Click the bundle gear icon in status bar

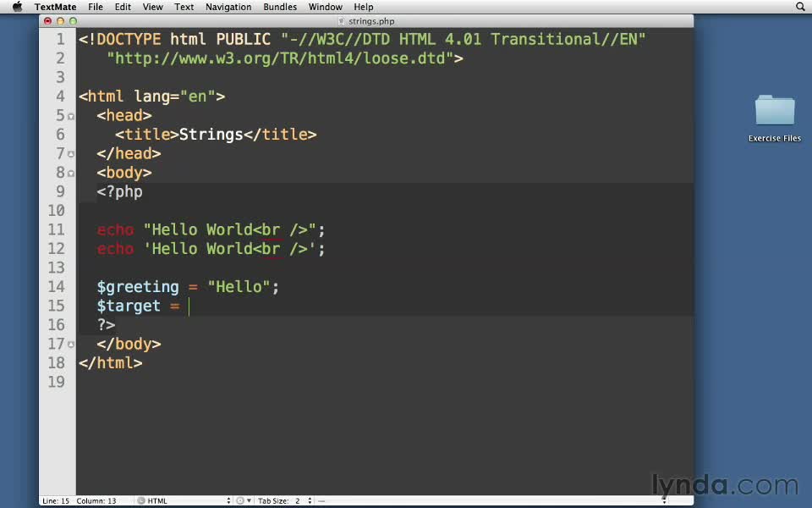pos(240,500)
